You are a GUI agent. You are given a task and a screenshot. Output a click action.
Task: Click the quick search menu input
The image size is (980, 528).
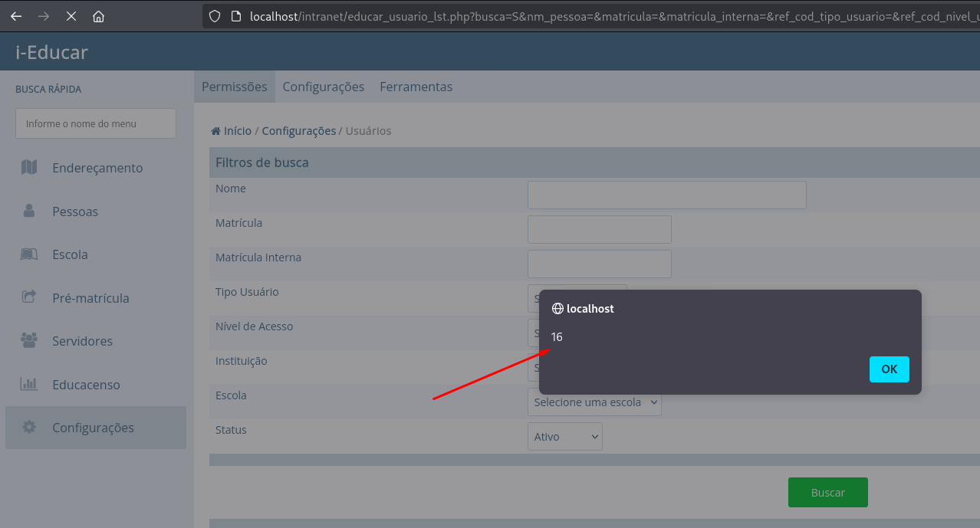coord(96,123)
